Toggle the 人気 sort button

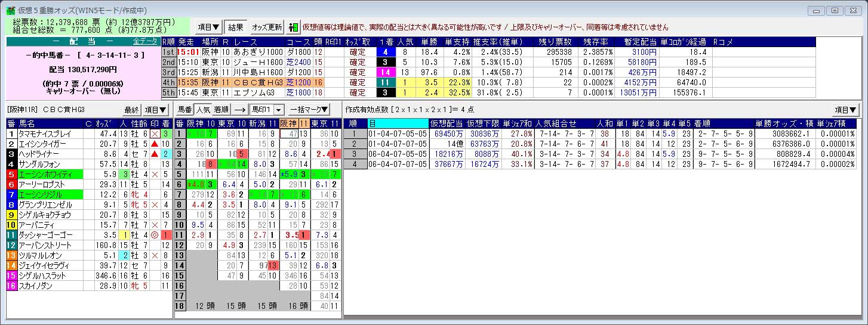pyautogui.click(x=203, y=110)
